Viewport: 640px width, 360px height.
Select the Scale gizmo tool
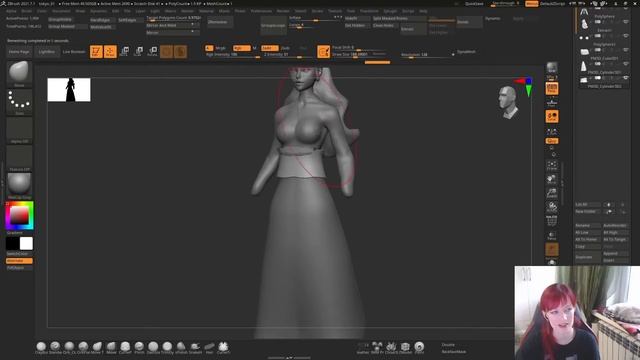[138, 51]
